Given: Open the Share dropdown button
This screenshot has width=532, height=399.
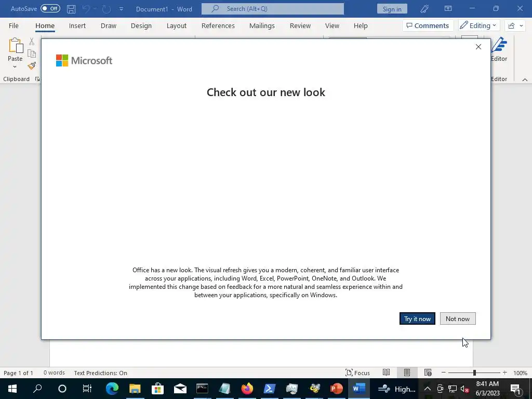Looking at the screenshot, I should click(515, 25).
